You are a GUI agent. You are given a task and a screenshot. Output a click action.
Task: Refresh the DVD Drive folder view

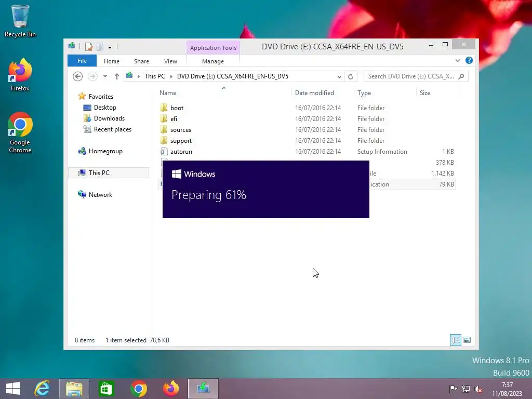[x=351, y=77]
